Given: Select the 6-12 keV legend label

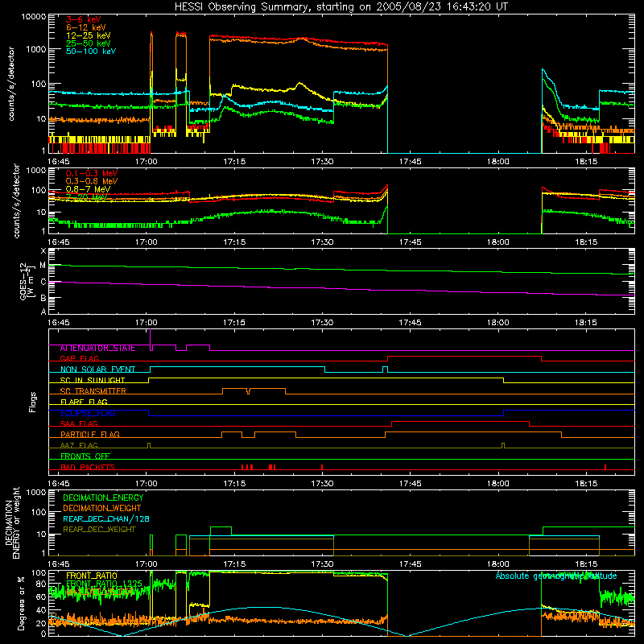Looking at the screenshot, I should [x=86, y=27].
